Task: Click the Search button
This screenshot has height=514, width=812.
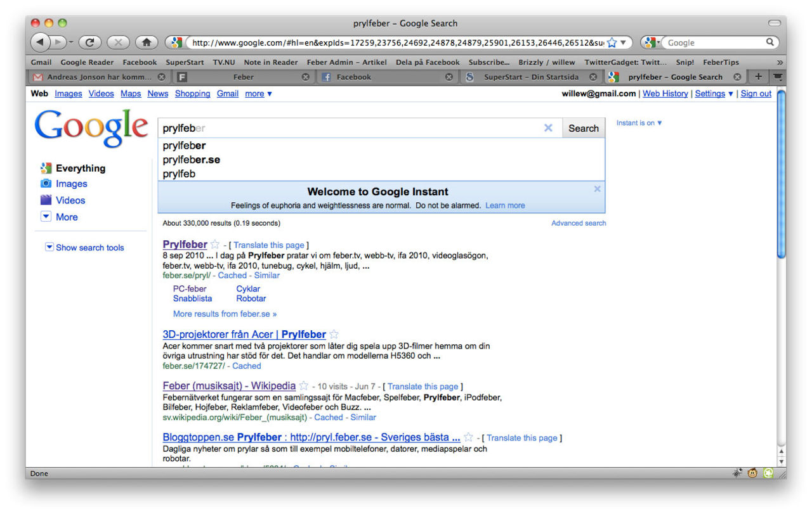Action: coord(583,127)
